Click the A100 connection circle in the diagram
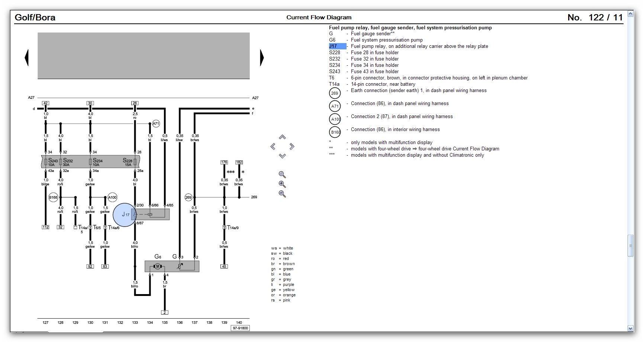Screen dimensions: 644x342 coord(112,198)
